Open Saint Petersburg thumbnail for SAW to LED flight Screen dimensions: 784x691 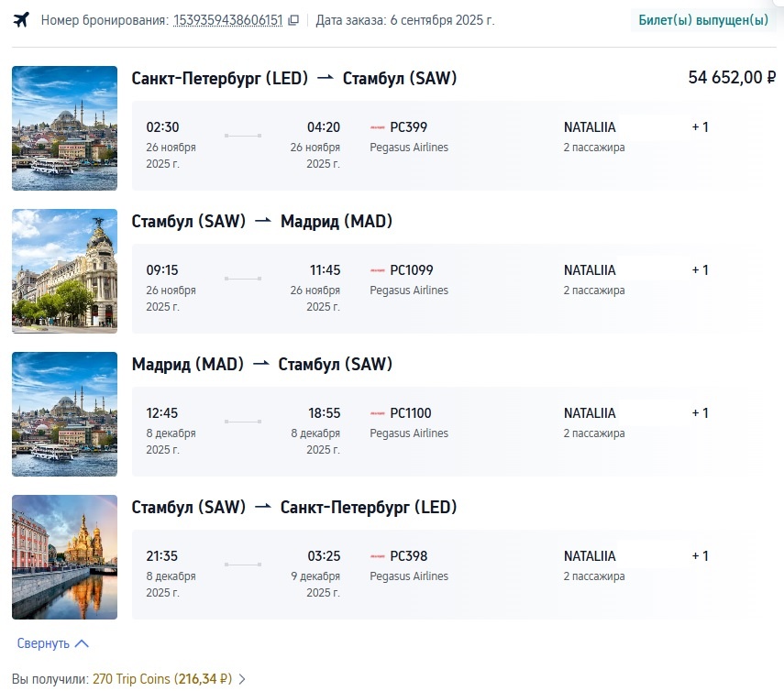click(64, 557)
